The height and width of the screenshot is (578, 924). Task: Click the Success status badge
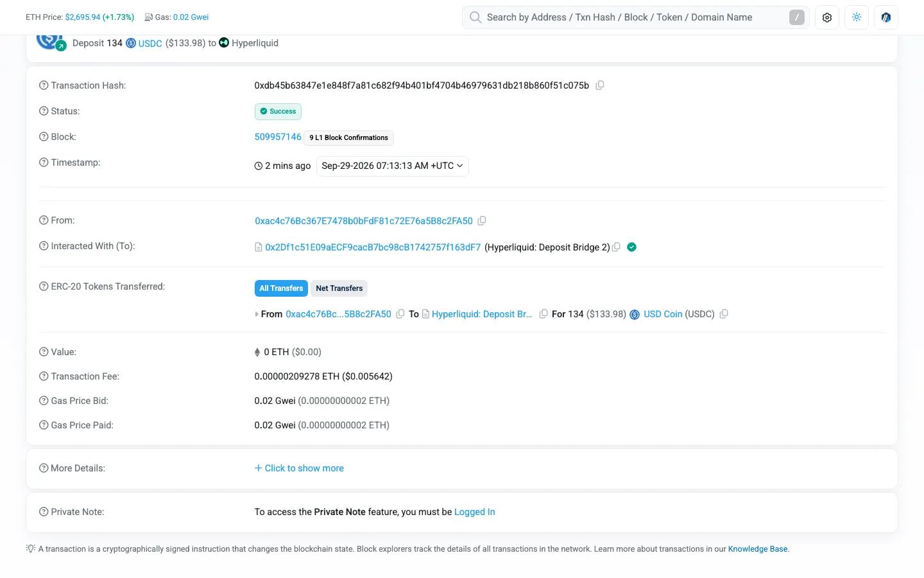[278, 112]
